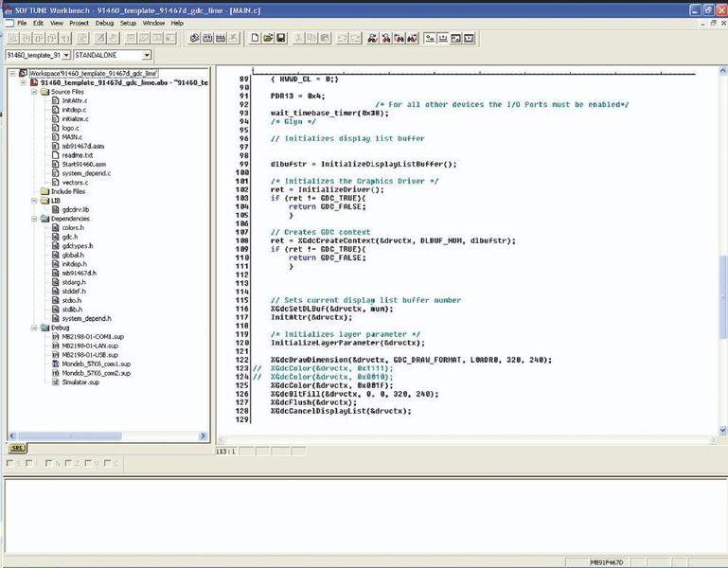
Task: Select MAIN.c in Source Files
Action: 72,137
